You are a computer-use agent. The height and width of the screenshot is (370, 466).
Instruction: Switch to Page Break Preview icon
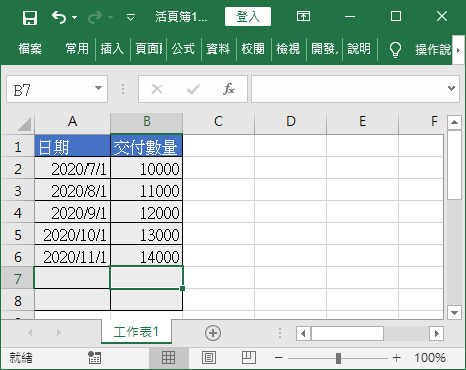pyautogui.click(x=249, y=358)
